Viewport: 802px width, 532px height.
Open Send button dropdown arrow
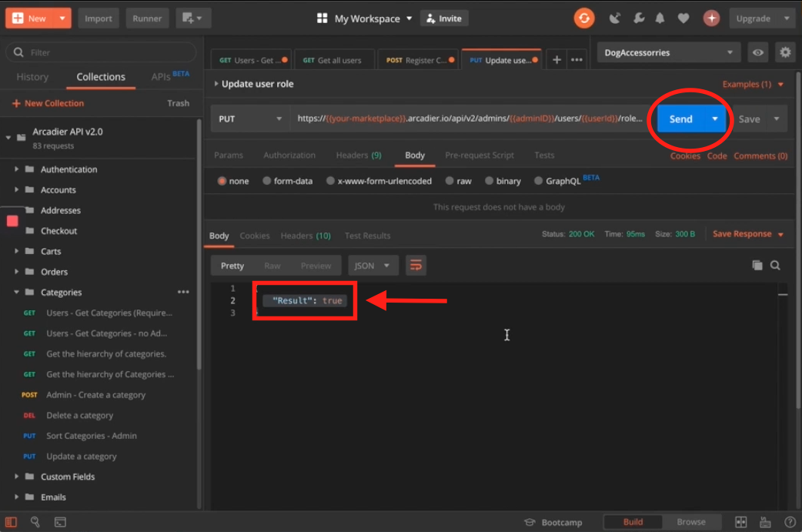click(x=715, y=119)
